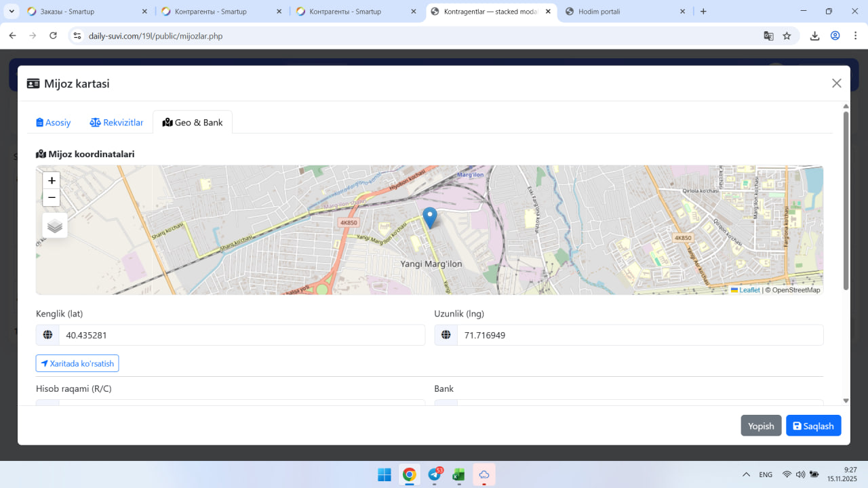Save client card with Saqlash
Screen dimensions: 868x488
tap(813, 426)
